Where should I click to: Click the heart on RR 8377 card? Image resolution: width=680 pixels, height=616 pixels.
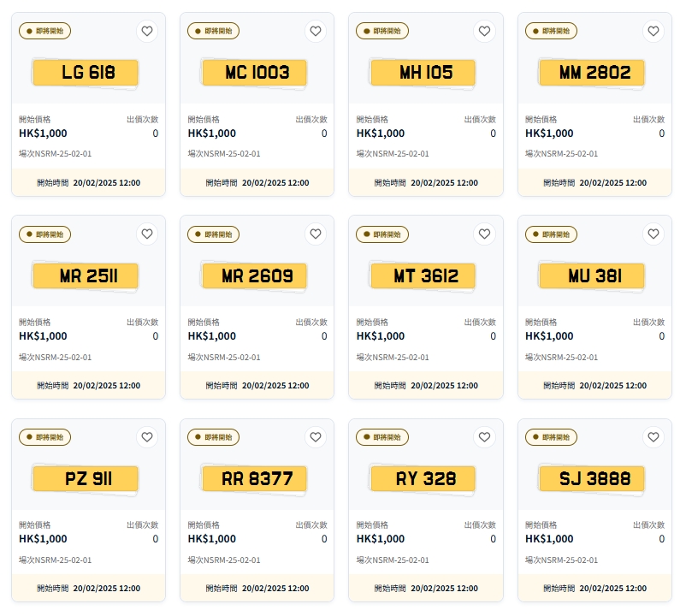316,436
